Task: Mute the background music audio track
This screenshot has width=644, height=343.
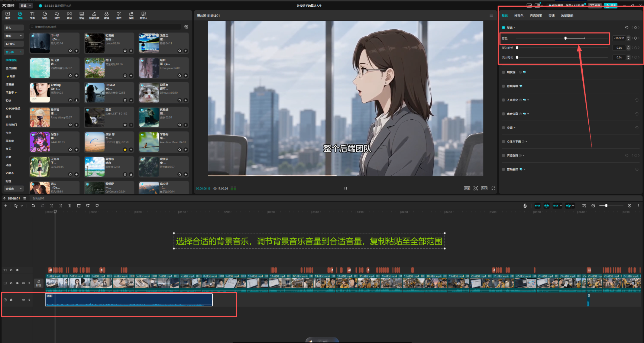Action: [x=23, y=300]
